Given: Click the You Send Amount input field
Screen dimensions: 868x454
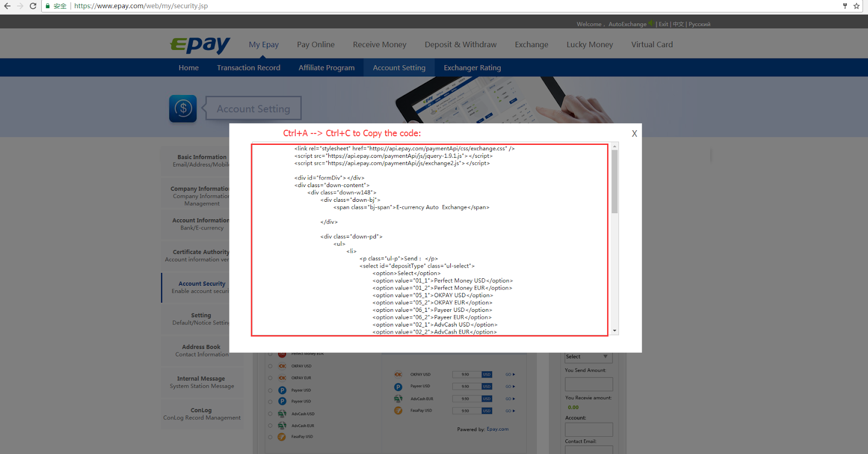Looking at the screenshot, I should [589, 384].
